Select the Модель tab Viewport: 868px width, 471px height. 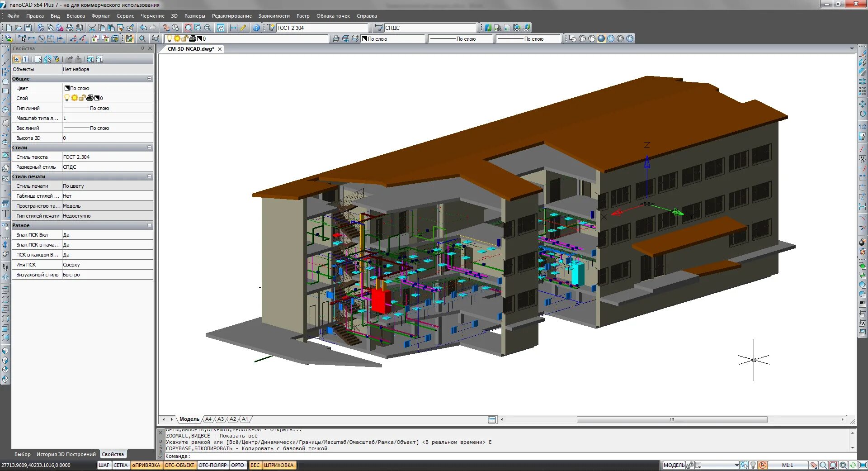[189, 419]
